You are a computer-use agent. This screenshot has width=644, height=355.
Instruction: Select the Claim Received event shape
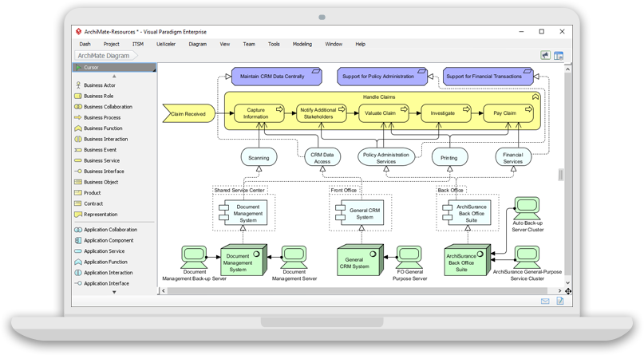(x=188, y=114)
